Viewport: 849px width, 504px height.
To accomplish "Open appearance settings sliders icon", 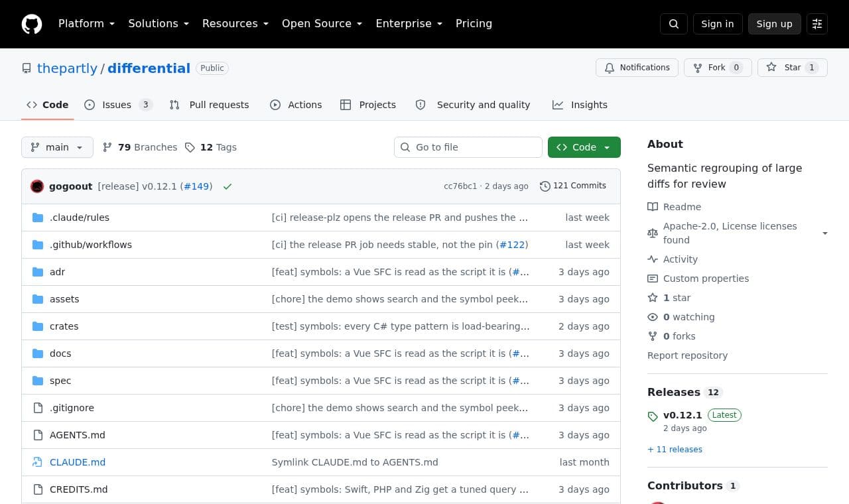I will (817, 24).
